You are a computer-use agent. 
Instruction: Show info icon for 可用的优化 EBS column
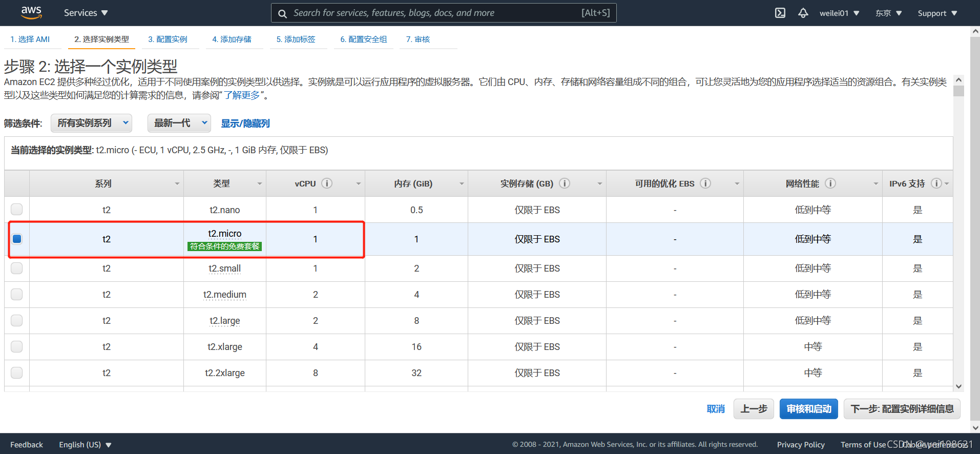[x=705, y=183]
